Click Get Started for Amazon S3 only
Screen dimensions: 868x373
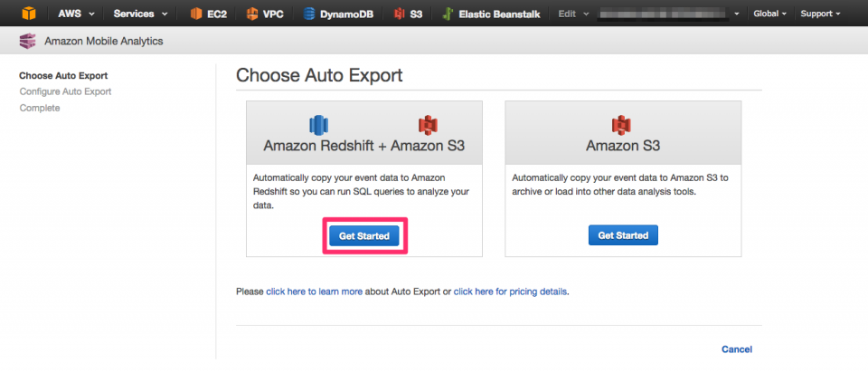623,235
